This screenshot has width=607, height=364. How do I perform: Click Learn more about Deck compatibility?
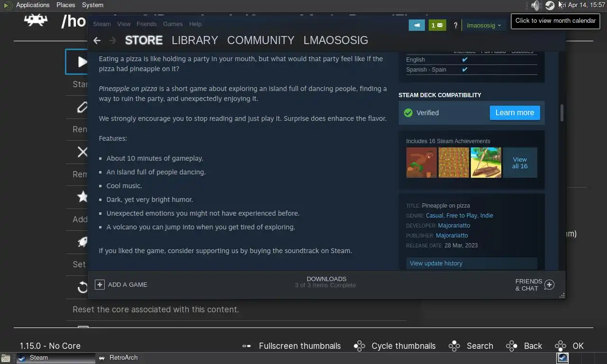(515, 113)
